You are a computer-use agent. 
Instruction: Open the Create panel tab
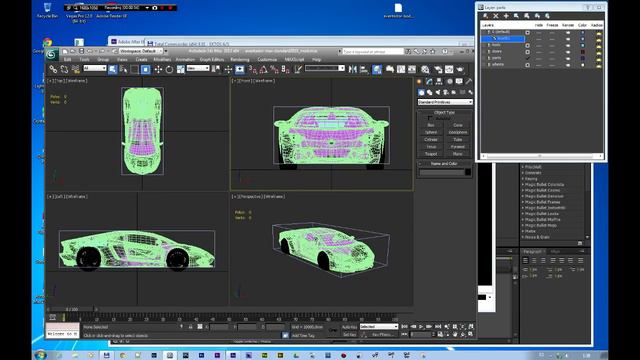point(419,82)
